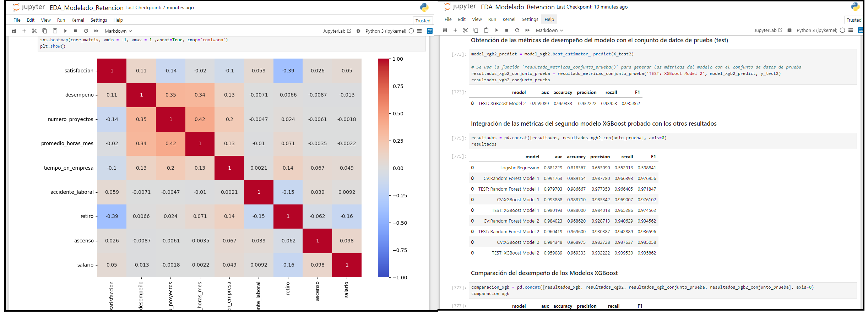Insert a cell below in the heatmap notebook
Viewport: 868px width, 312px height.
click(x=24, y=31)
